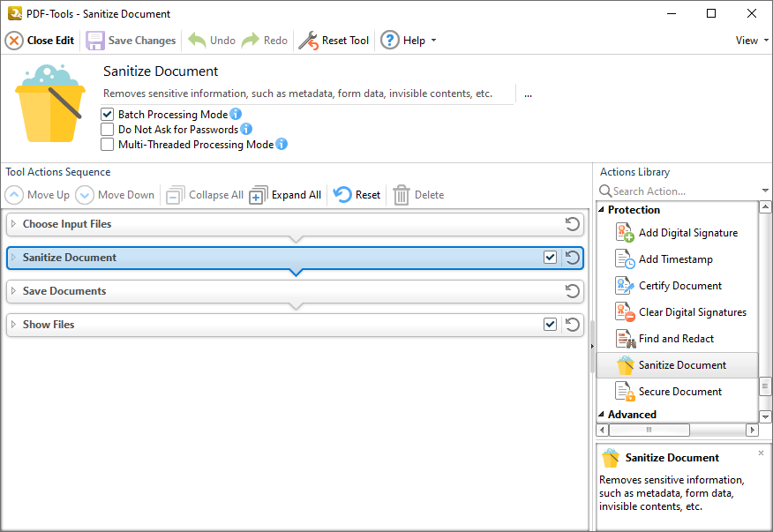Viewport: 773px width, 532px height.
Task: Expand the Advanced category in Actions Library
Action: tap(604, 414)
